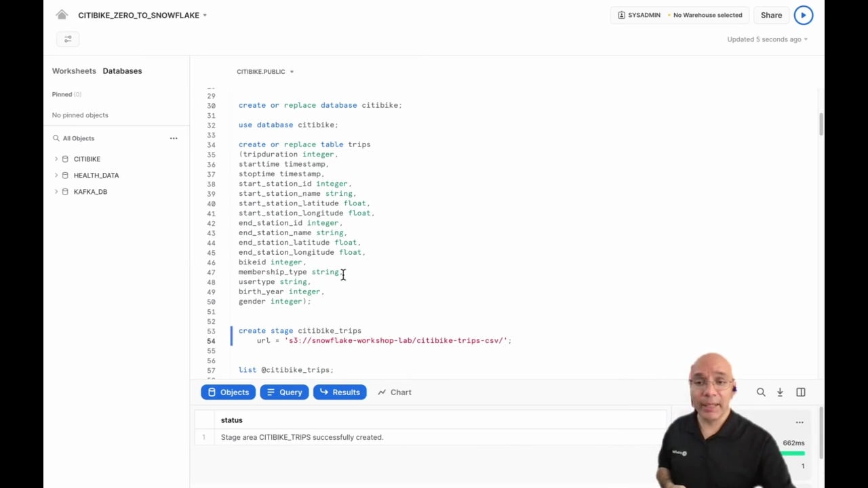Switch to the Worksheets tab
Viewport: 868px width, 488px height.
pyautogui.click(x=74, y=71)
